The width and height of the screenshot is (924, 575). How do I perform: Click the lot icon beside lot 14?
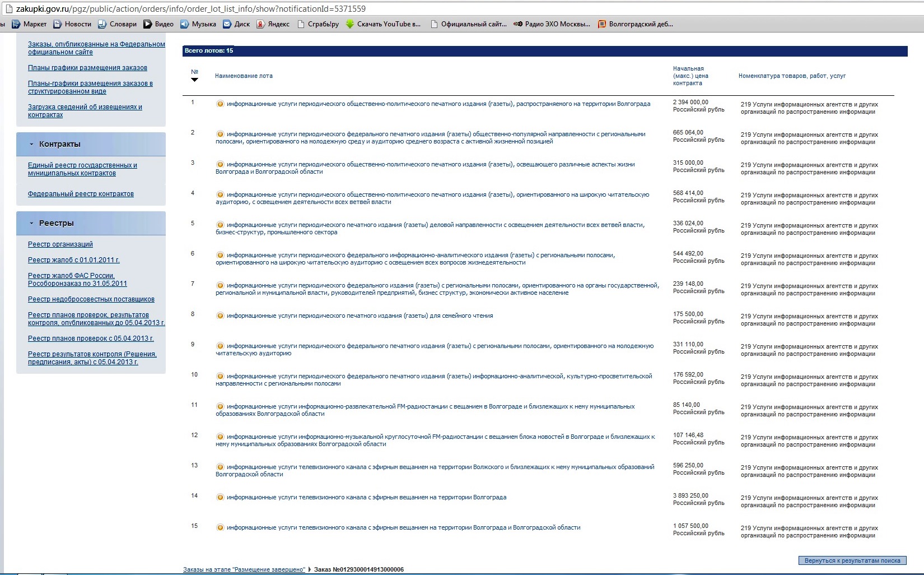click(220, 497)
